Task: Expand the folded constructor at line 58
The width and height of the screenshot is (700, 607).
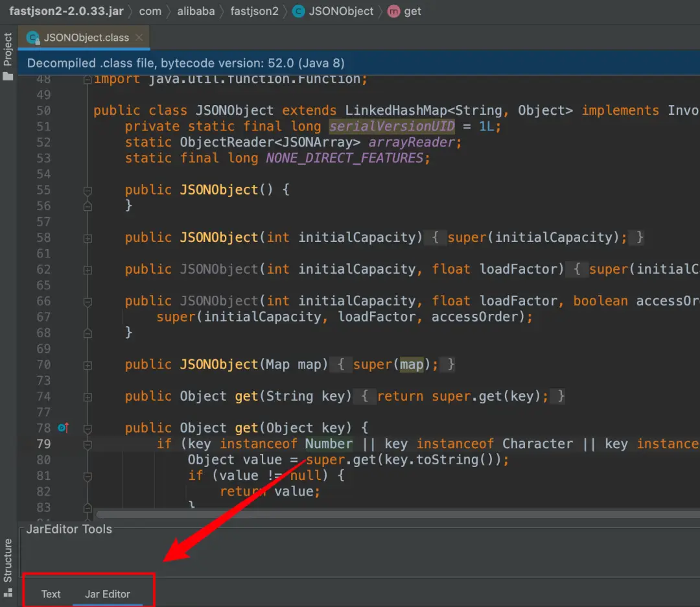Action: 87,239
